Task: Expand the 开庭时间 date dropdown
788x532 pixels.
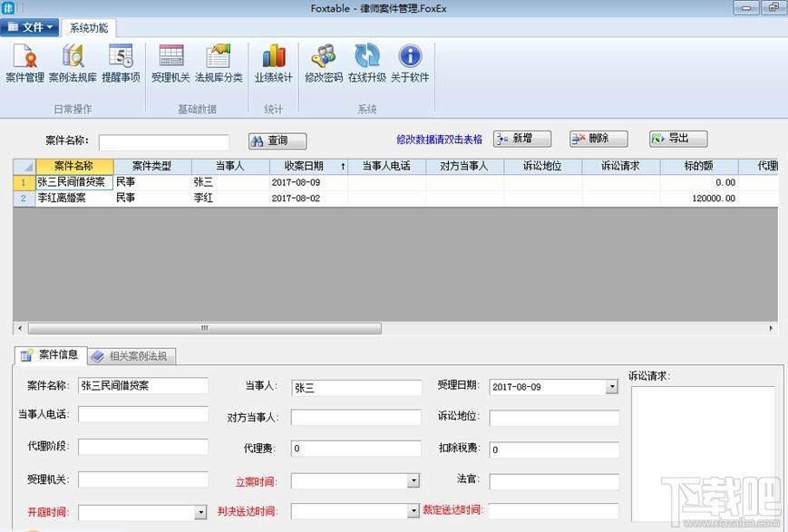Action: [x=200, y=512]
